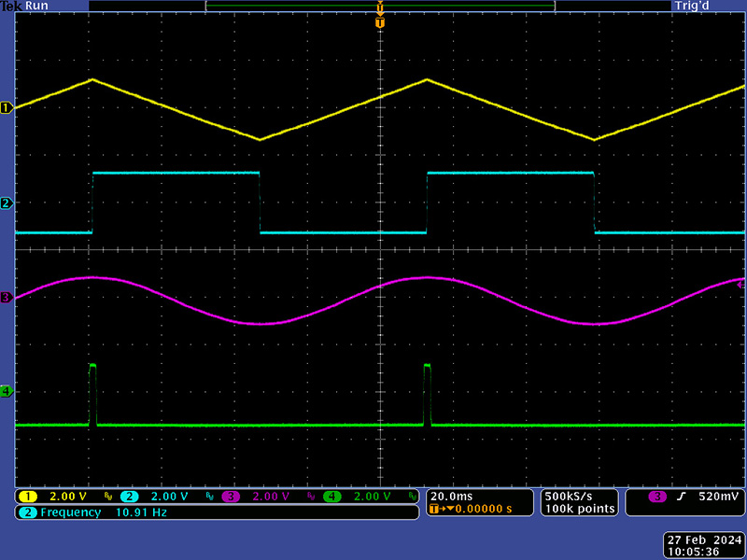Click the 27 Feb 2024 date display

(703, 539)
